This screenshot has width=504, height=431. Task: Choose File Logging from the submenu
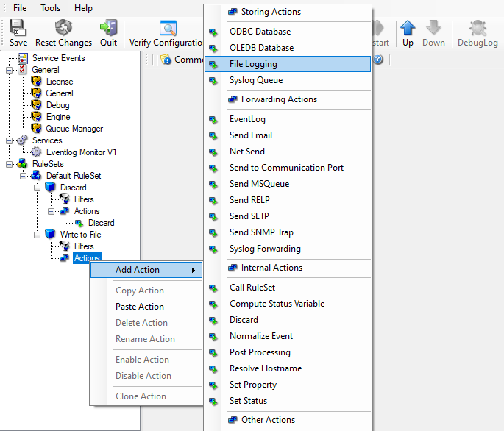(253, 64)
